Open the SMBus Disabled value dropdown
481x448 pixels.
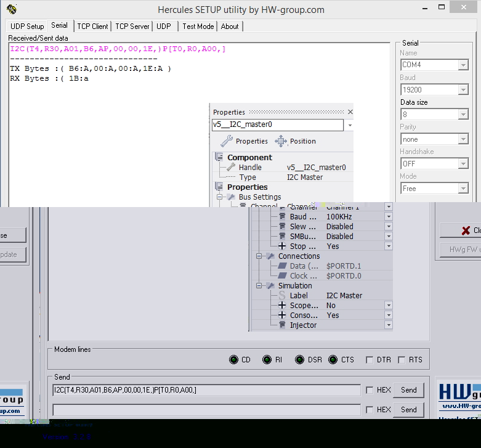(x=389, y=236)
